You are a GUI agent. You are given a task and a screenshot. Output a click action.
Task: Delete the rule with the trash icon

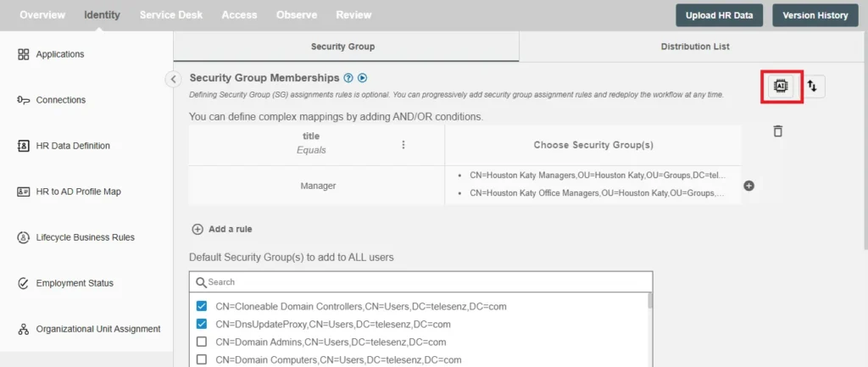(778, 131)
